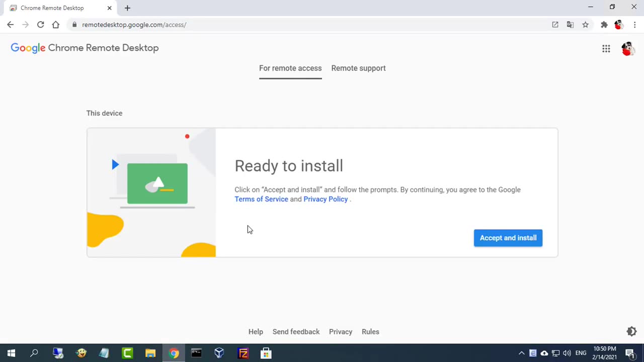The image size is (644, 362).
Task: Click the open-in-app icon in address bar
Action: pos(555,25)
